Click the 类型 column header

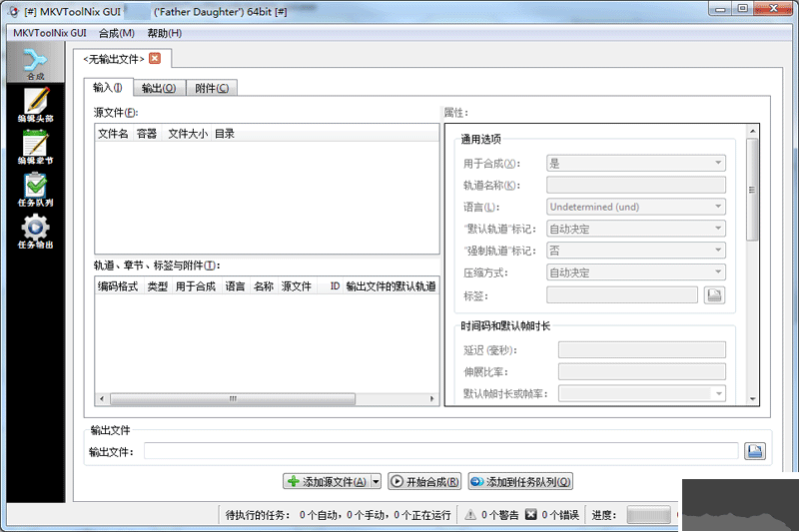pyautogui.click(x=158, y=286)
